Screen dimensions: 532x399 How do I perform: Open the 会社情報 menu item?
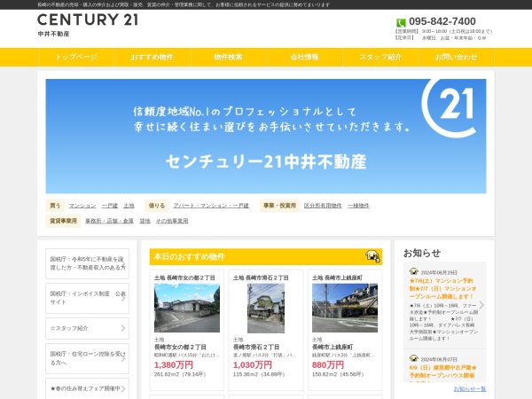click(x=304, y=57)
